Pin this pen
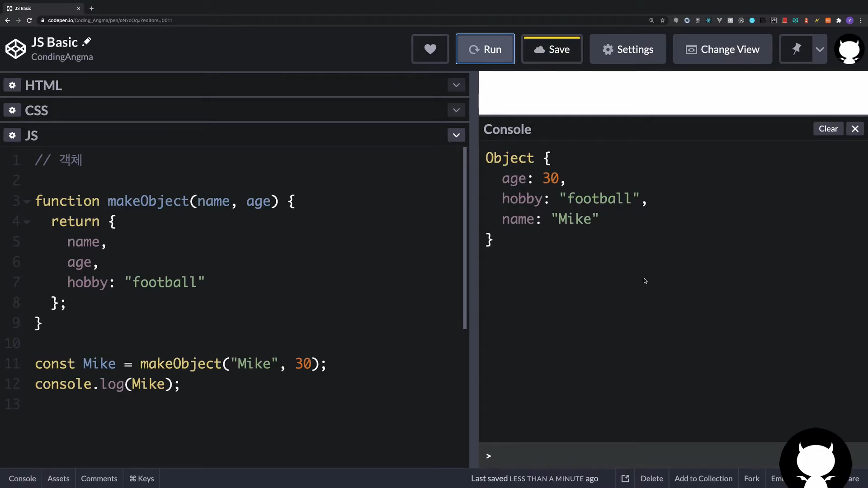The image size is (868, 488). (796, 49)
